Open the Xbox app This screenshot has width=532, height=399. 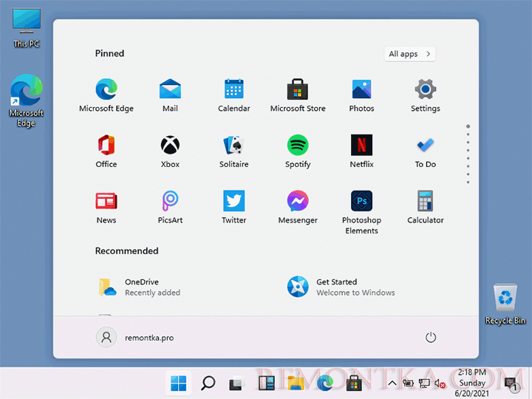point(170,151)
